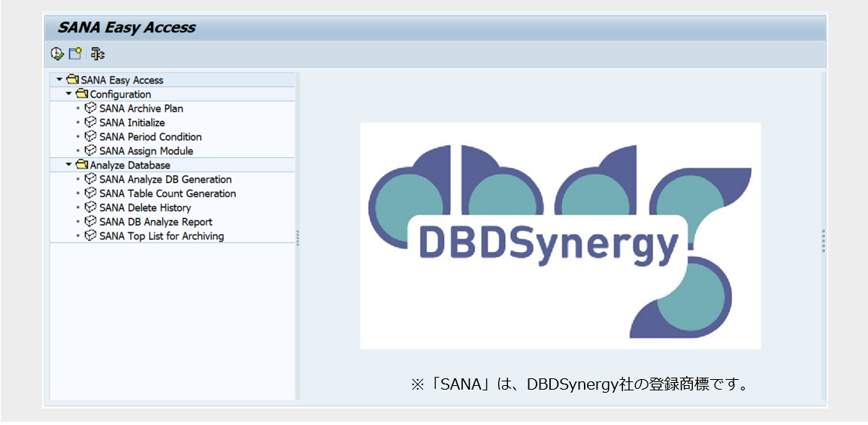Select the 'Analyze Database' folder label
Screen dimensions: 868x425
point(130,165)
